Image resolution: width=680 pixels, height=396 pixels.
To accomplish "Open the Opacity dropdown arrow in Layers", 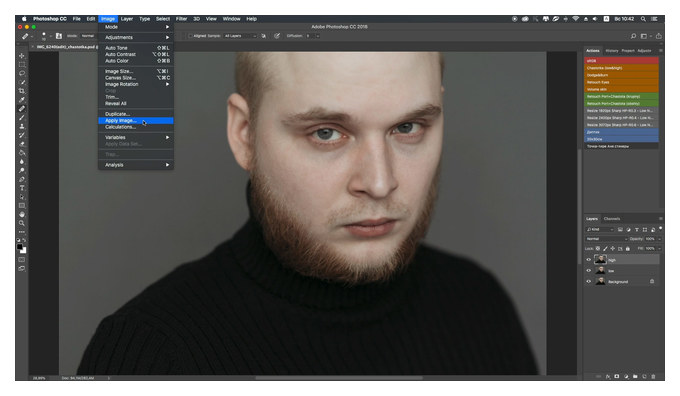I will (660, 239).
